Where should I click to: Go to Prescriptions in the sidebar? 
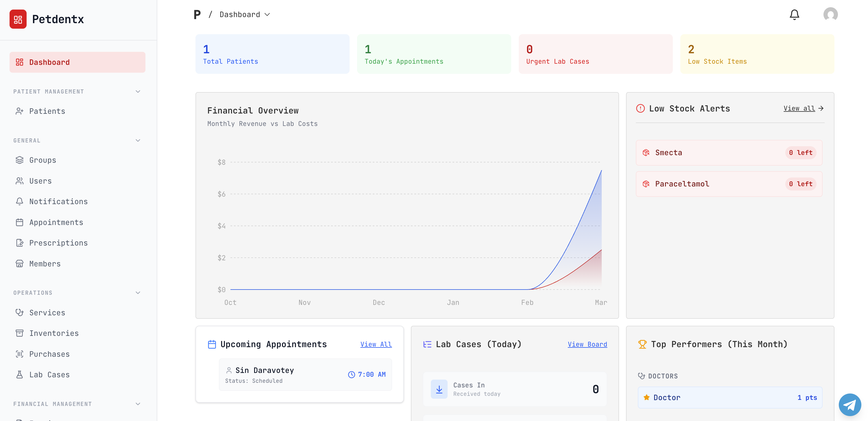[x=58, y=243]
